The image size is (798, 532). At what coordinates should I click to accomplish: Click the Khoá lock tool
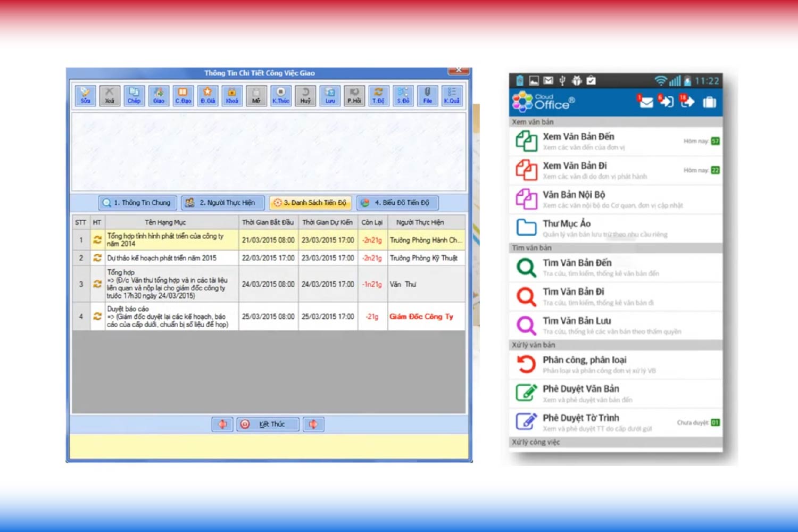(x=232, y=96)
